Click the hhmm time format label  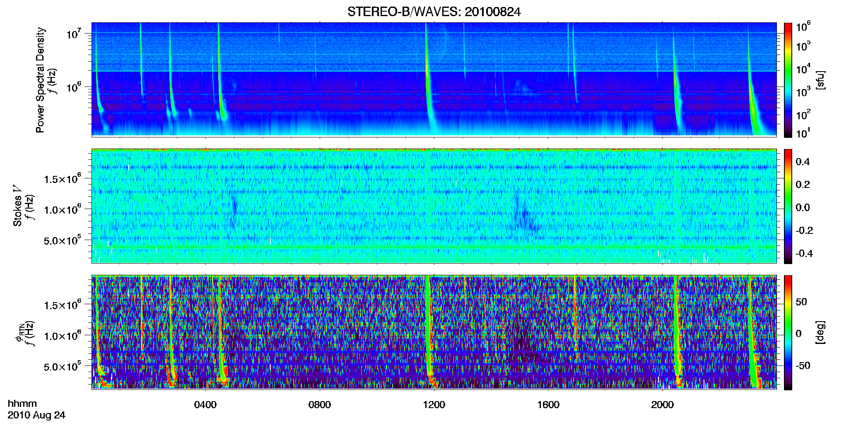[22, 404]
